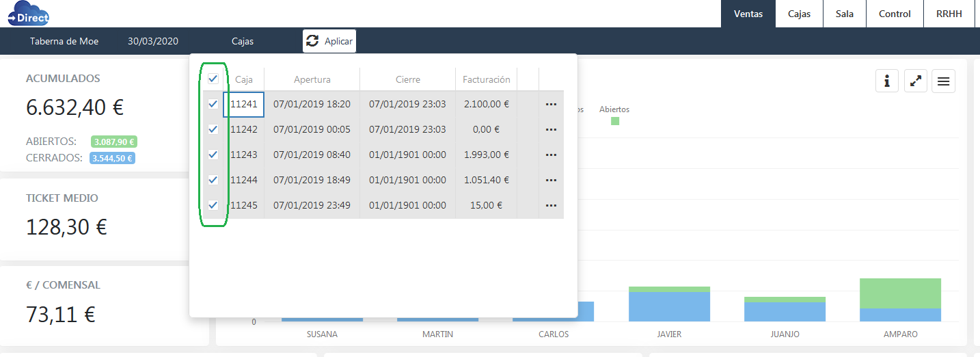Sort table by Apertura column
The width and height of the screenshot is (980, 357).
tap(312, 79)
